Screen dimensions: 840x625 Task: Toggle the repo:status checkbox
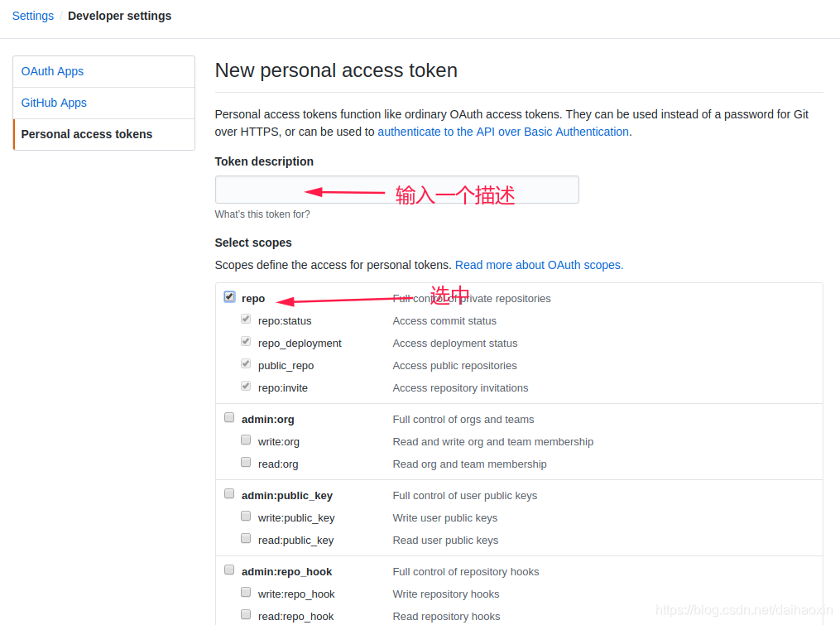tap(246, 319)
